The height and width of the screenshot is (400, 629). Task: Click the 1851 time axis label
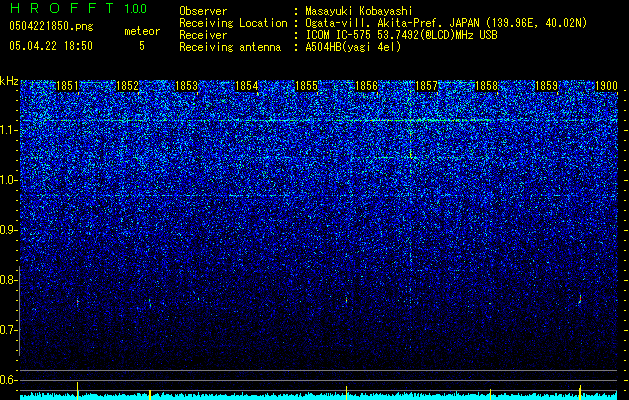(x=67, y=86)
